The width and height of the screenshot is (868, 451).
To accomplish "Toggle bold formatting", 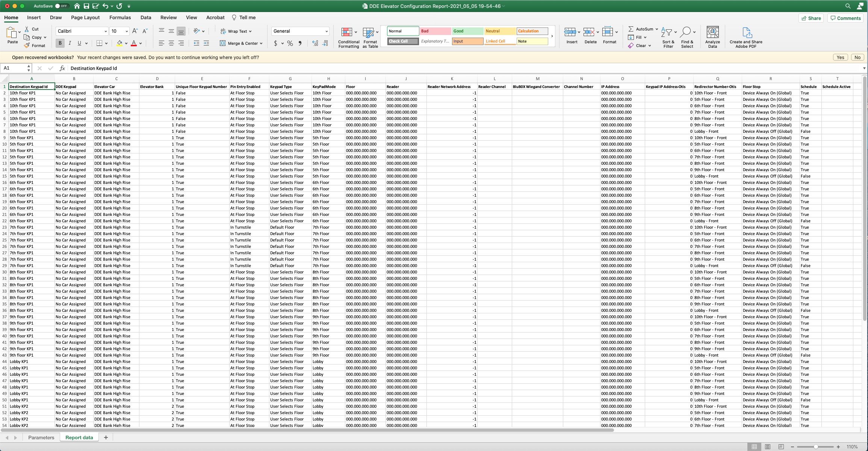I will [60, 43].
